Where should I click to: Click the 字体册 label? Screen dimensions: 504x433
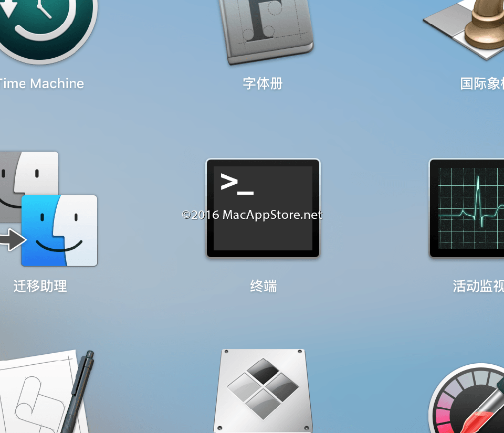[262, 84]
